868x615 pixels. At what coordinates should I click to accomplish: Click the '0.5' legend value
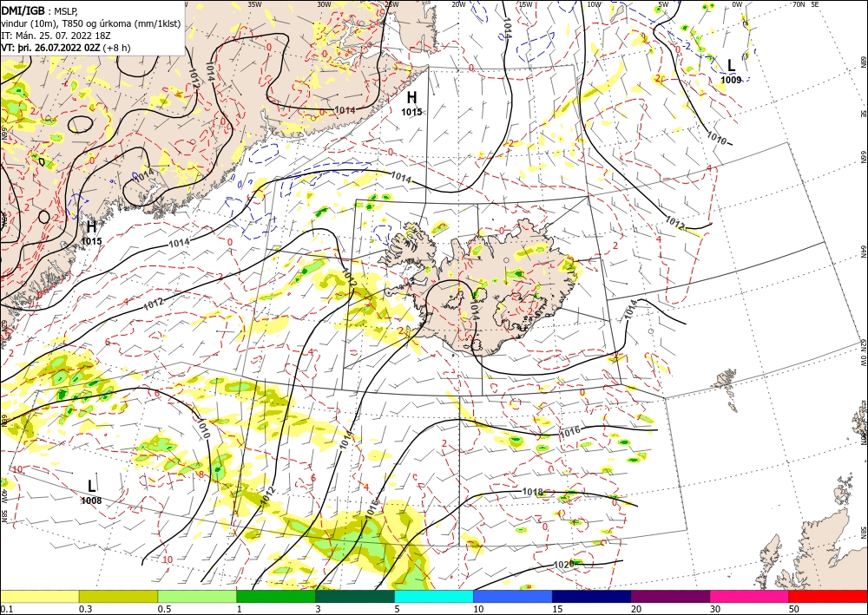coord(164,609)
